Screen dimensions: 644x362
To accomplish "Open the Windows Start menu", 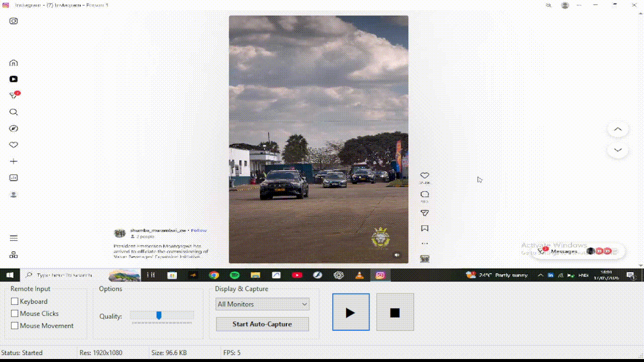I will point(10,275).
